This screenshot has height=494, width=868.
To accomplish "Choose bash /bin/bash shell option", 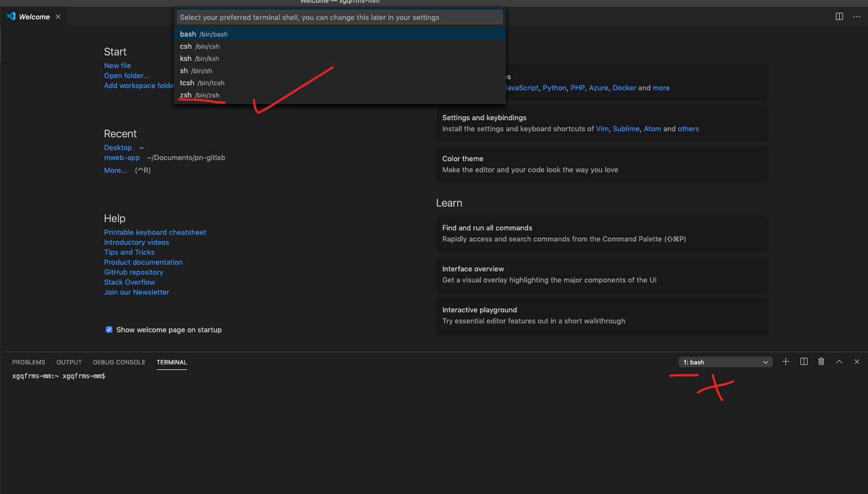I will [x=340, y=34].
